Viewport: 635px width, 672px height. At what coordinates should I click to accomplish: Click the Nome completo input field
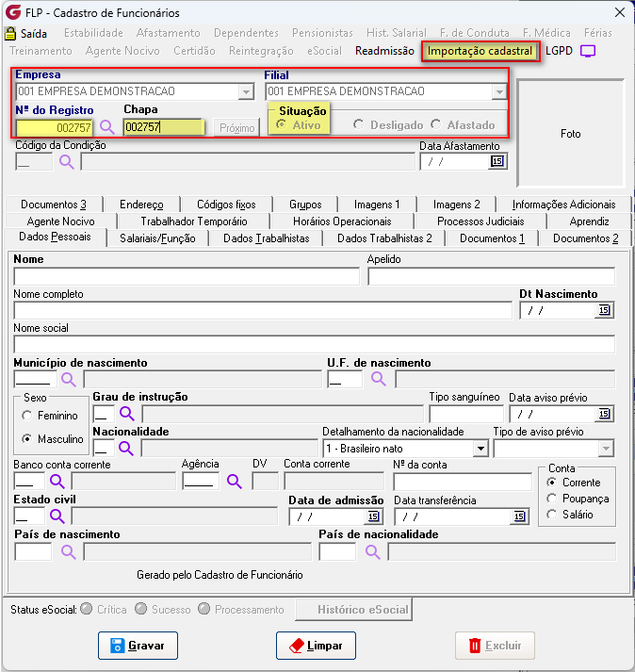tap(263, 310)
